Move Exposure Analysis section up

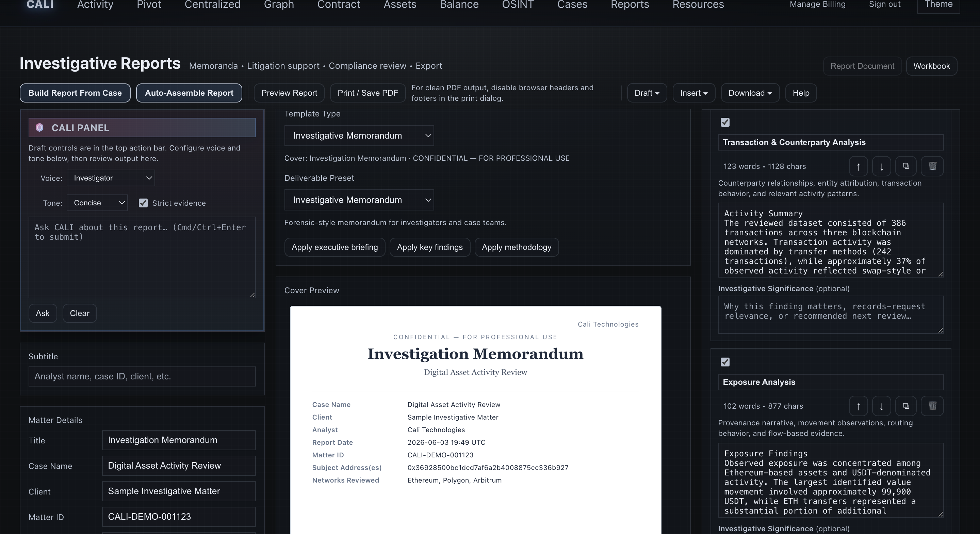858,406
